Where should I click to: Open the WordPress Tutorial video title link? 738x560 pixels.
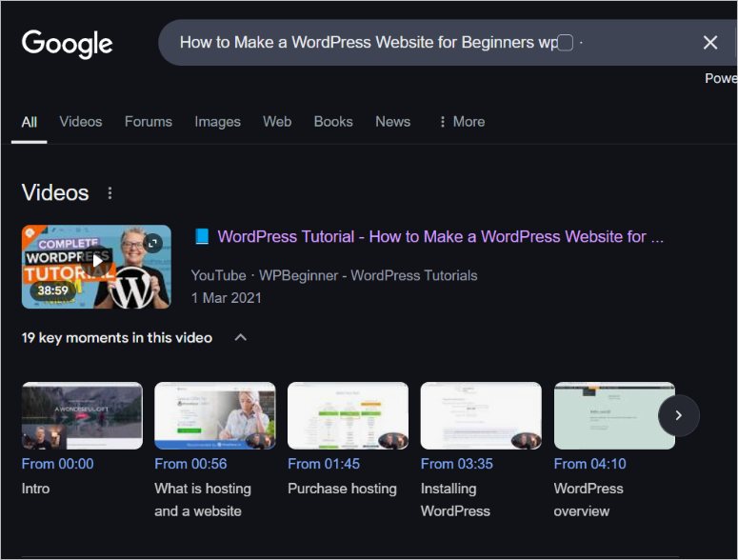(x=440, y=237)
